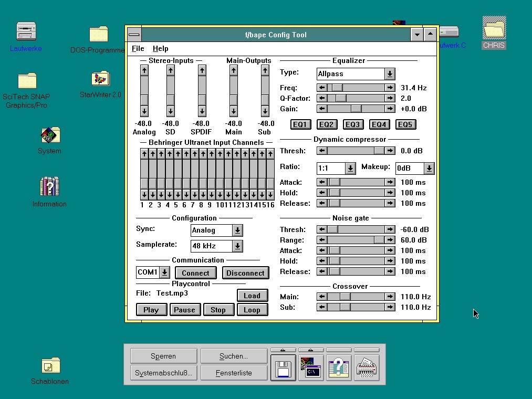The width and height of the screenshot is (532, 399).
Task: Select the Laufwerke desktop icon
Action: pos(26,31)
